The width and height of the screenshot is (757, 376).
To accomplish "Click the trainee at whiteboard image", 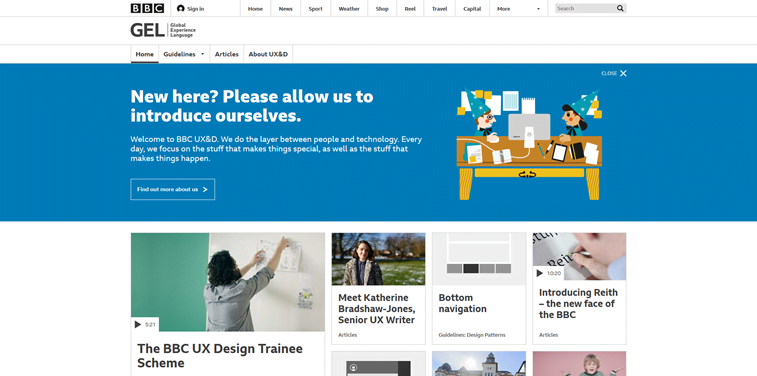I will (x=228, y=282).
